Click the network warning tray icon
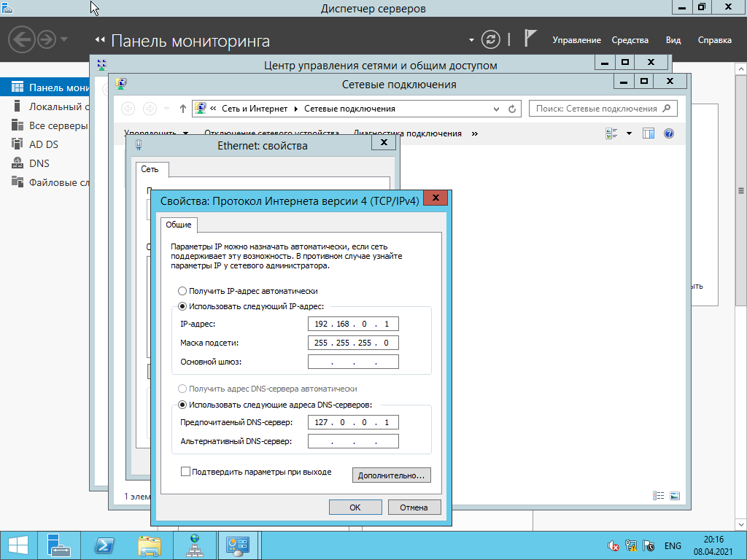The width and height of the screenshot is (747, 560). [x=631, y=545]
